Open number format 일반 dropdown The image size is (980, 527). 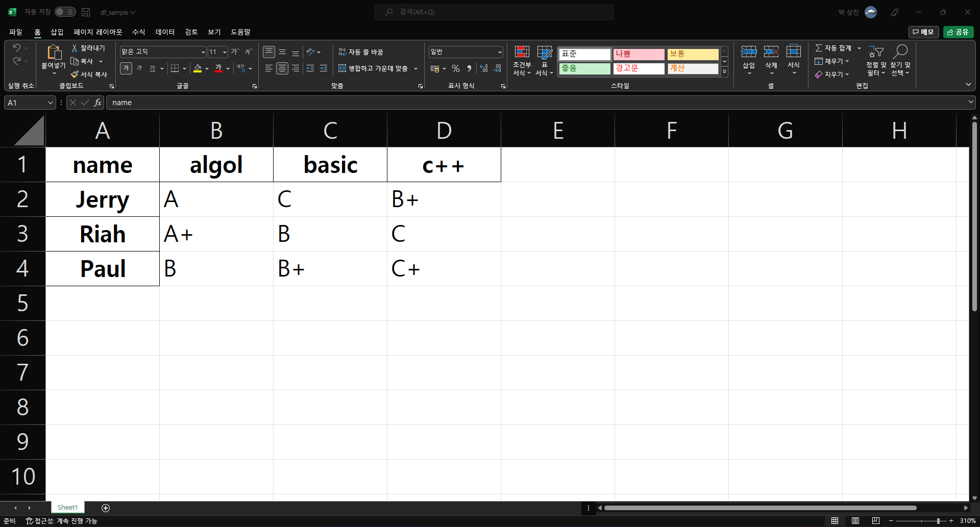pyautogui.click(x=499, y=52)
